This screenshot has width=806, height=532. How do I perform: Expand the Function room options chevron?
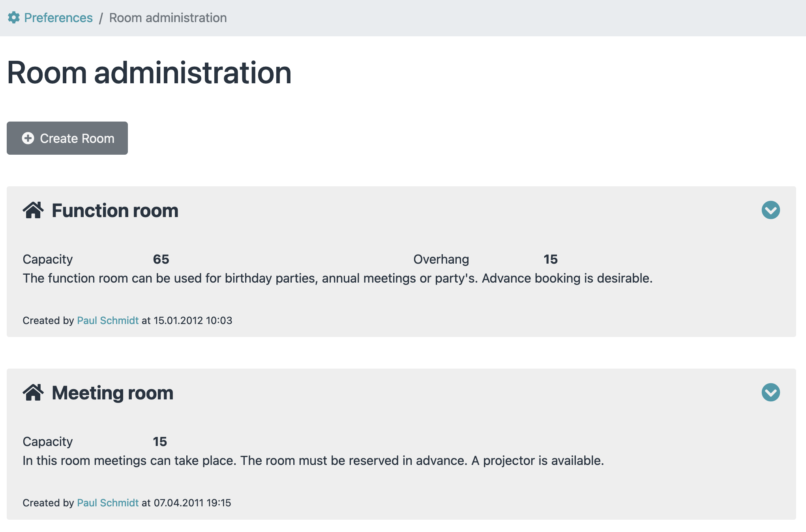pyautogui.click(x=770, y=210)
